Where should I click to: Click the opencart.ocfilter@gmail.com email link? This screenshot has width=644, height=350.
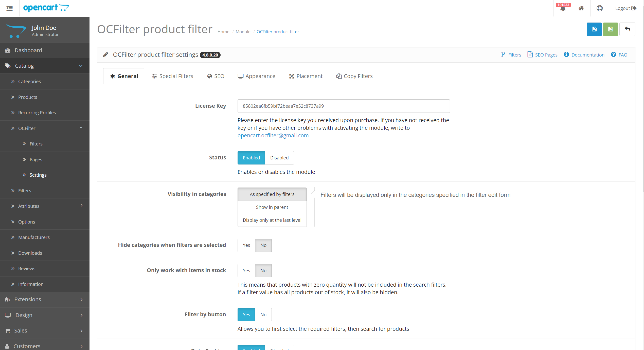point(273,135)
